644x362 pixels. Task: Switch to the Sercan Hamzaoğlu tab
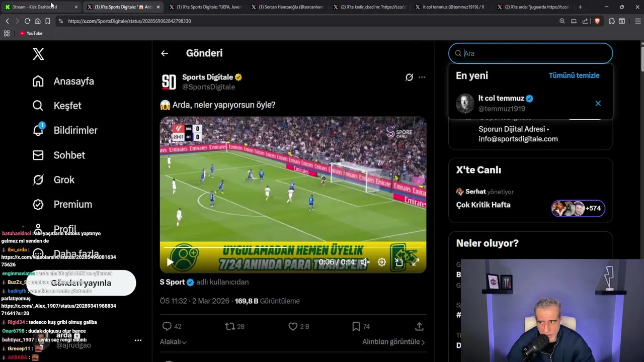287,7
